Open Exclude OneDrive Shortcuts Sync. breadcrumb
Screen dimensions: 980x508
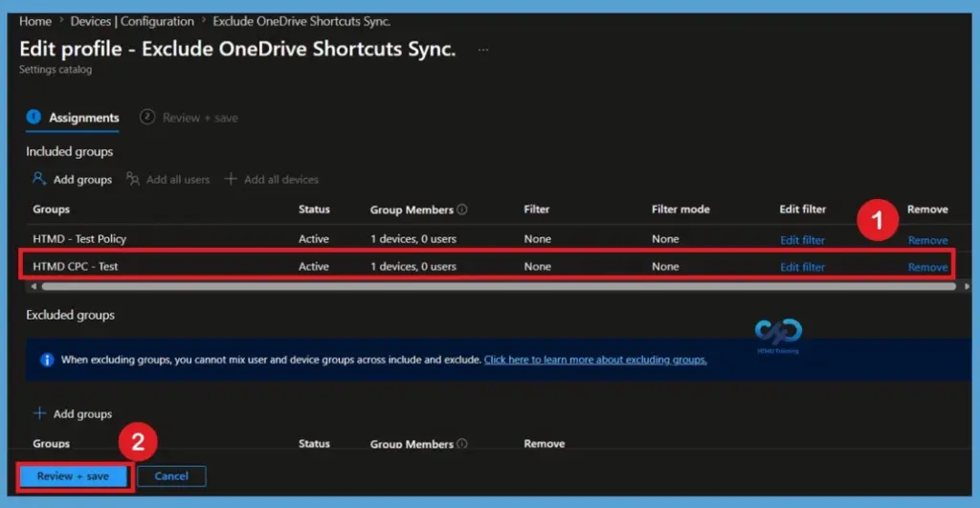301,21
